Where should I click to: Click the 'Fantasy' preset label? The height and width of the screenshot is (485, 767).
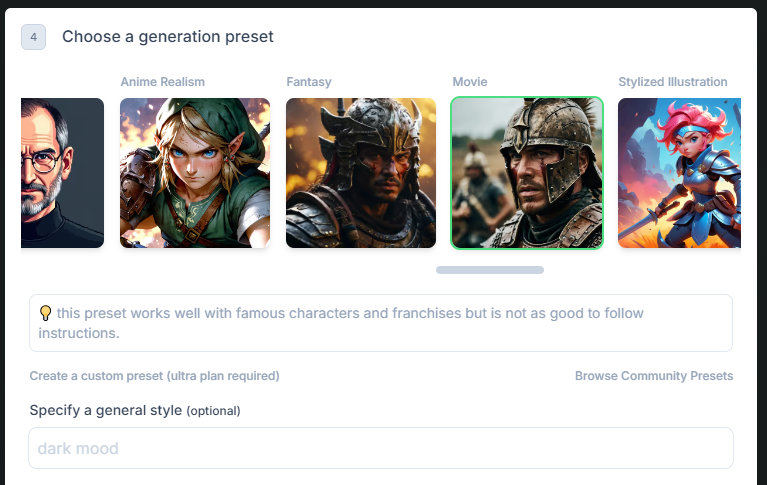(309, 82)
